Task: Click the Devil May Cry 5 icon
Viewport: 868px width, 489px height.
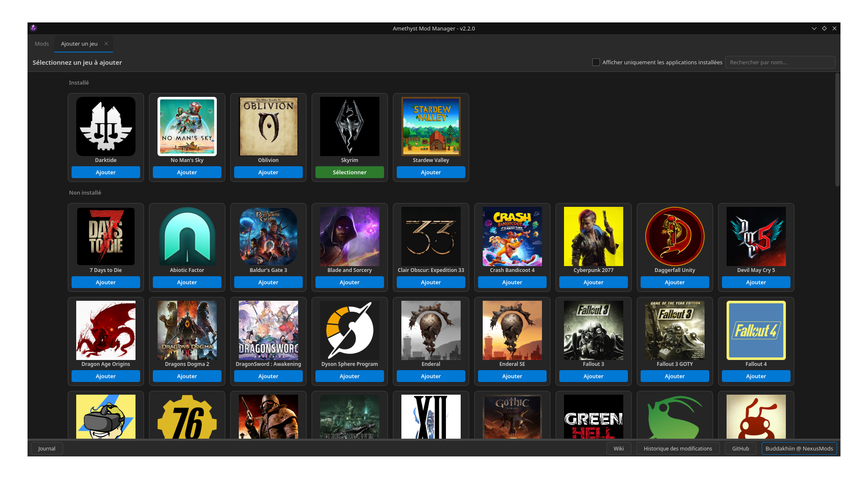Action: 756,236
